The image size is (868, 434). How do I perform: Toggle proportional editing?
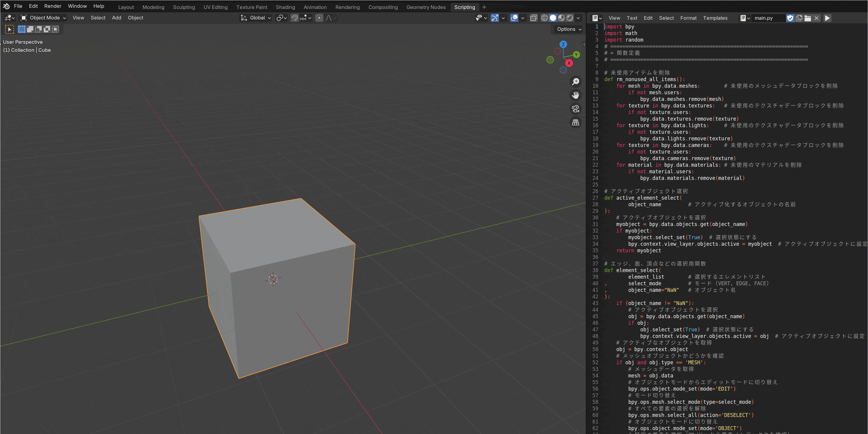coord(319,18)
